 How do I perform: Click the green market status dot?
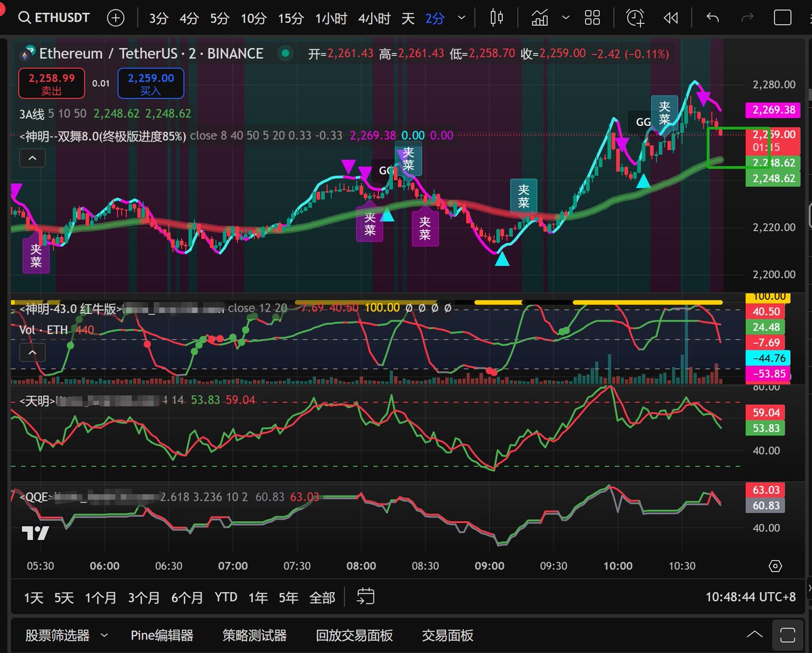coord(286,53)
